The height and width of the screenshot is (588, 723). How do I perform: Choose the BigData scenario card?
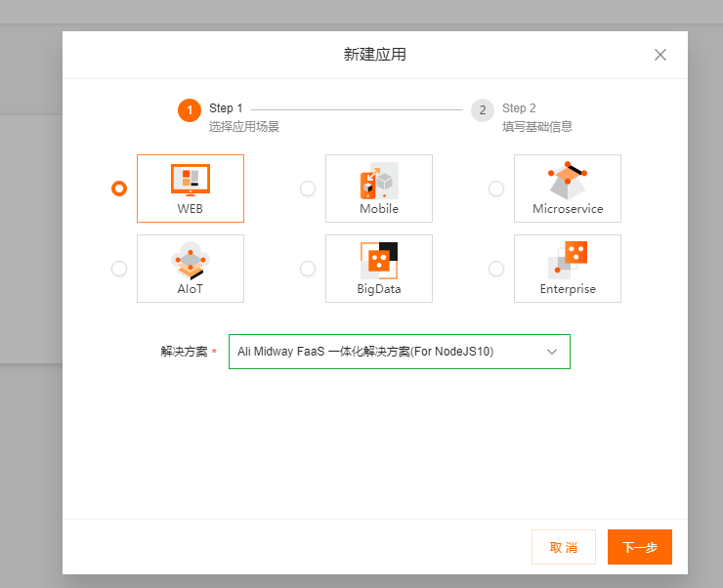pos(378,269)
